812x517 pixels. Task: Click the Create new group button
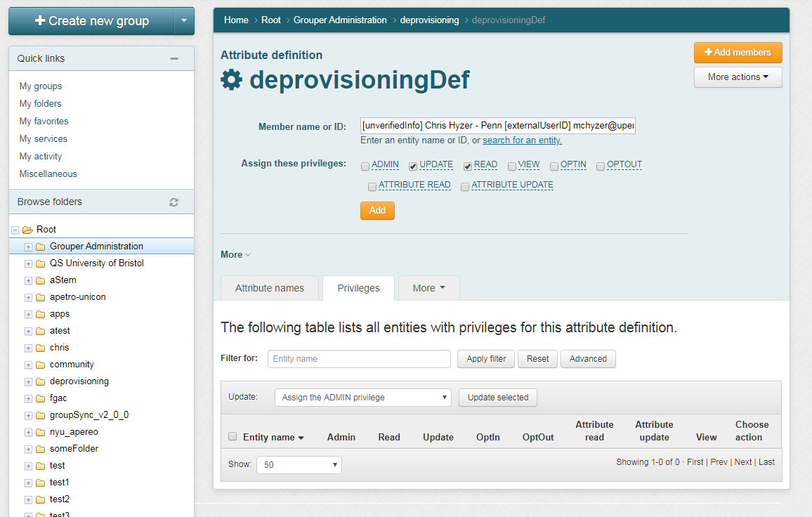click(x=91, y=21)
